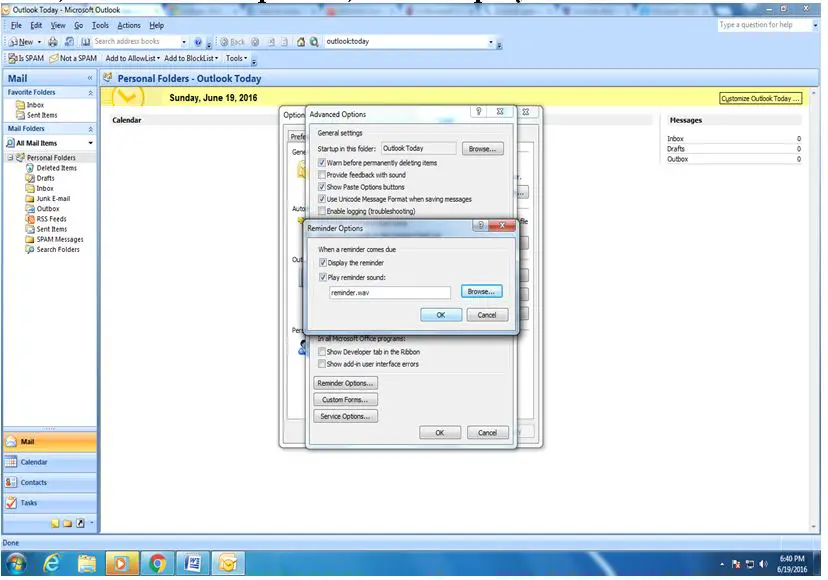Open the Drafts folder in tree
The image size is (828, 580).
tap(40, 178)
